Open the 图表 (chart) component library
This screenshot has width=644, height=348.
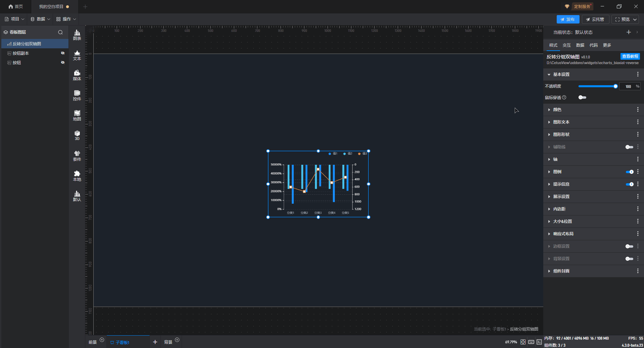(x=77, y=35)
